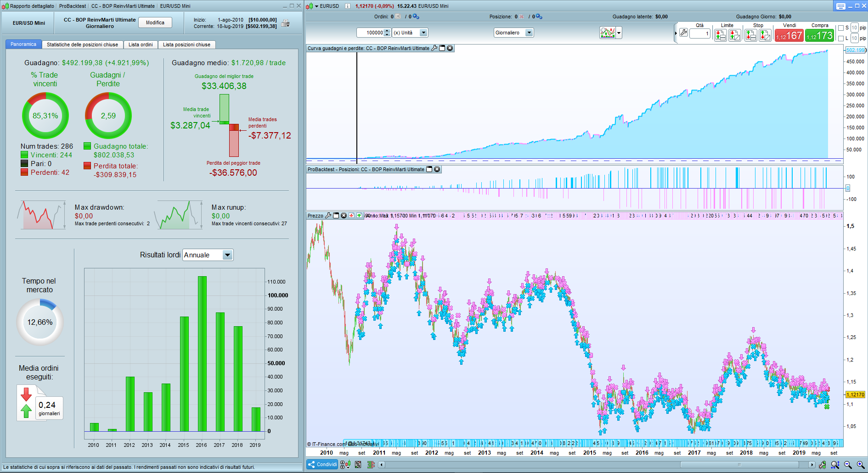868x473 pixels.
Task: Click the chart tools icon beside the zoom buttons
Action: [822, 465]
